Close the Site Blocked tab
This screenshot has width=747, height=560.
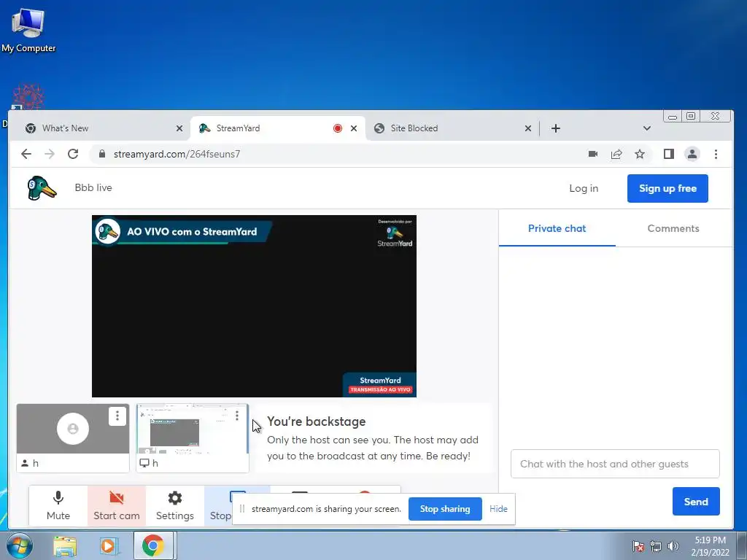[528, 128]
